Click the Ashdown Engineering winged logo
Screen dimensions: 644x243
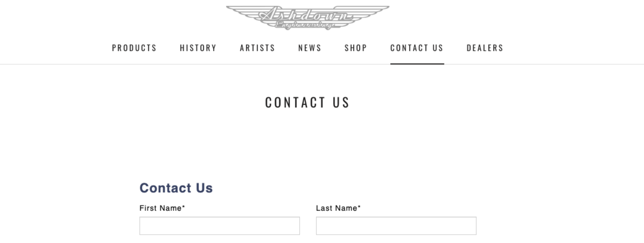point(307,17)
